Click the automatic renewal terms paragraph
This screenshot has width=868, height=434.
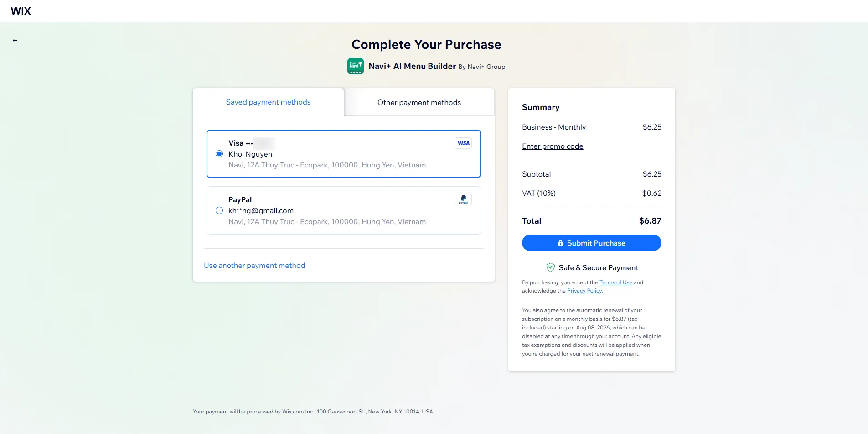(591, 332)
